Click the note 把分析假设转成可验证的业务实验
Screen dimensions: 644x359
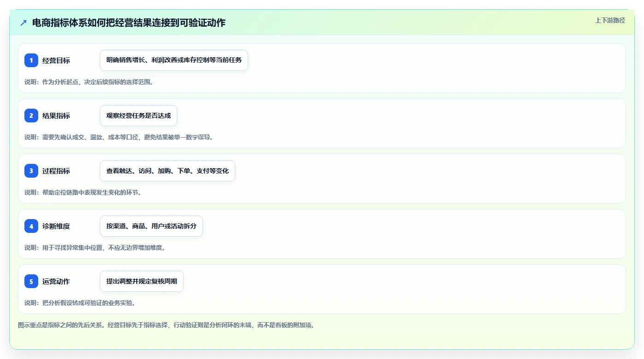[x=80, y=303]
